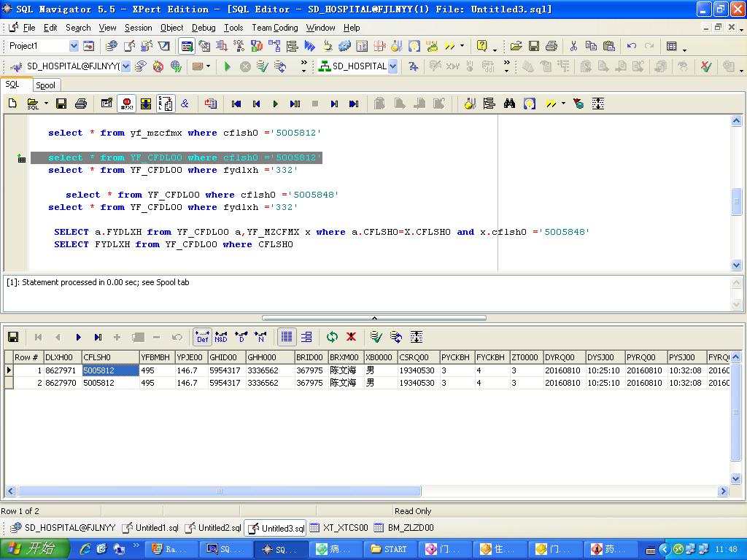Switch to the Untitled1.sql window button
This screenshot has height=560, width=747.
coord(150,528)
